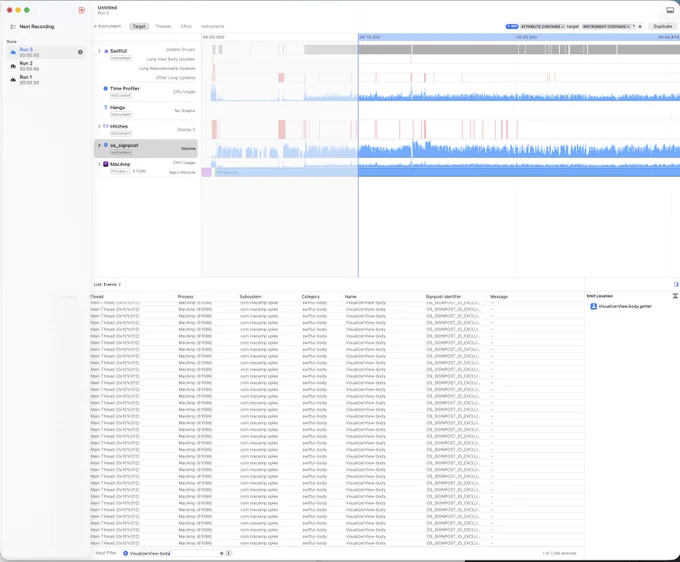Expand the SwiftUI instrument track
The width and height of the screenshot is (680, 562).
click(99, 51)
